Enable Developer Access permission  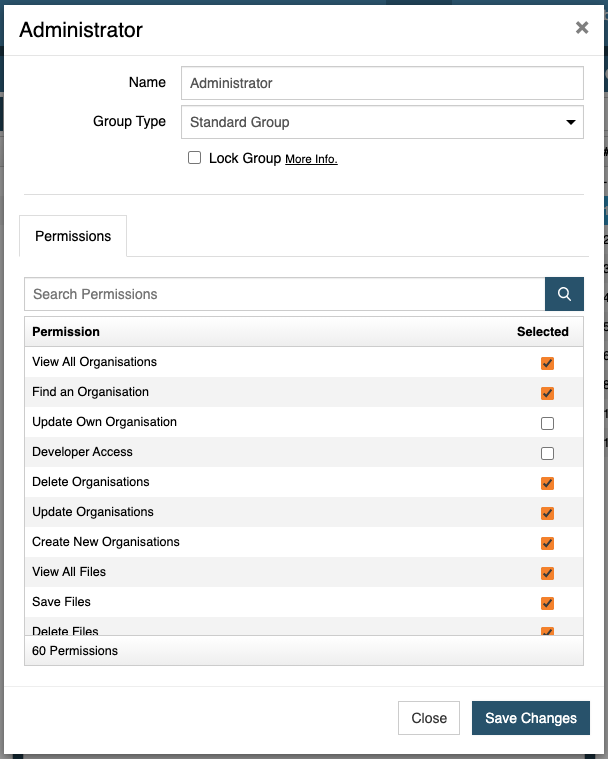(547, 453)
